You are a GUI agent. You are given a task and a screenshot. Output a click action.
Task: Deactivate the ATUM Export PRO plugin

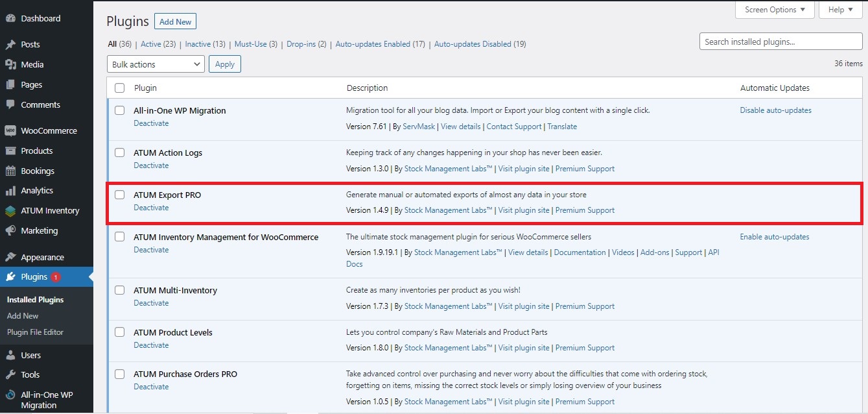(x=151, y=208)
